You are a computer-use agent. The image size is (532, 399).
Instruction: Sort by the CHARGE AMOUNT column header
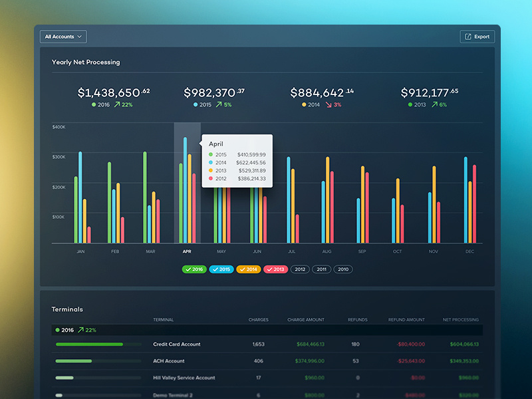click(306, 320)
